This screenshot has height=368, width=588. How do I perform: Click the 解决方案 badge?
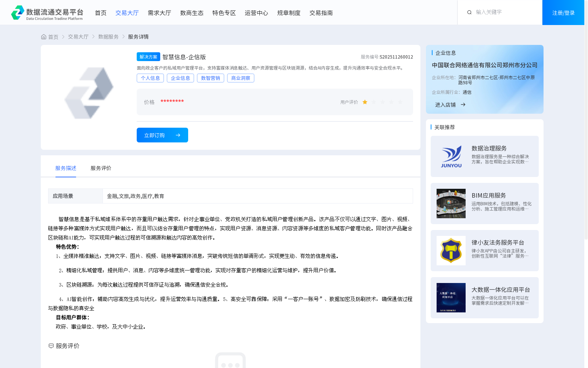pyautogui.click(x=148, y=57)
